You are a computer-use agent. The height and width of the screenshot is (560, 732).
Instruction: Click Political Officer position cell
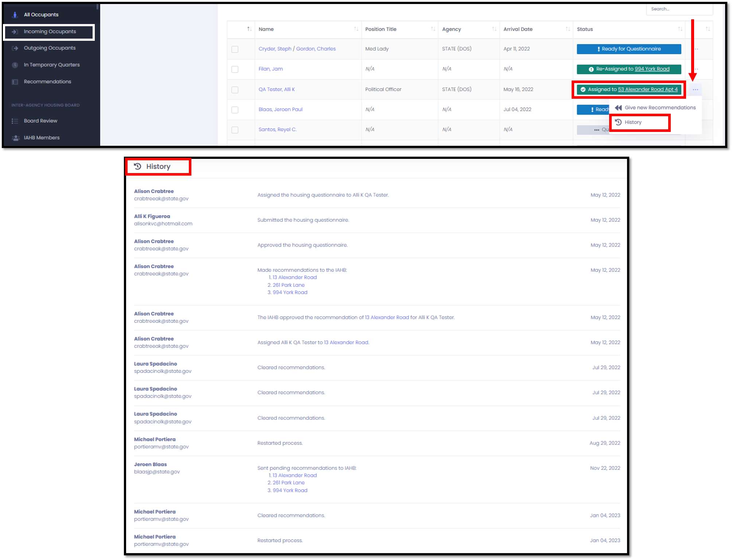383,89
